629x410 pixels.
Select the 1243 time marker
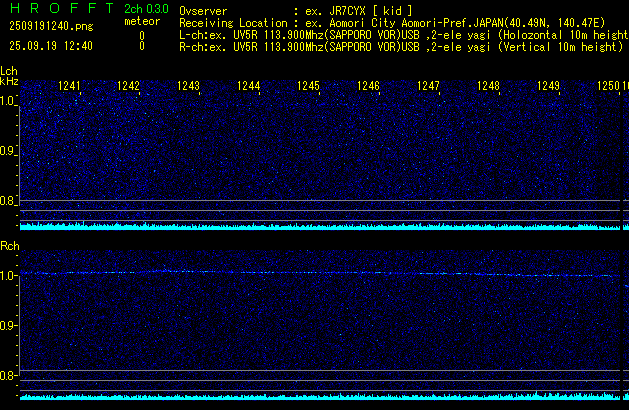tap(189, 87)
